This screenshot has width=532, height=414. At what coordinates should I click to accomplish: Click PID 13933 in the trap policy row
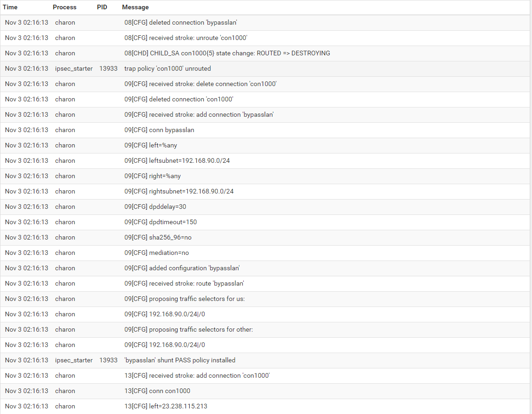108,68
